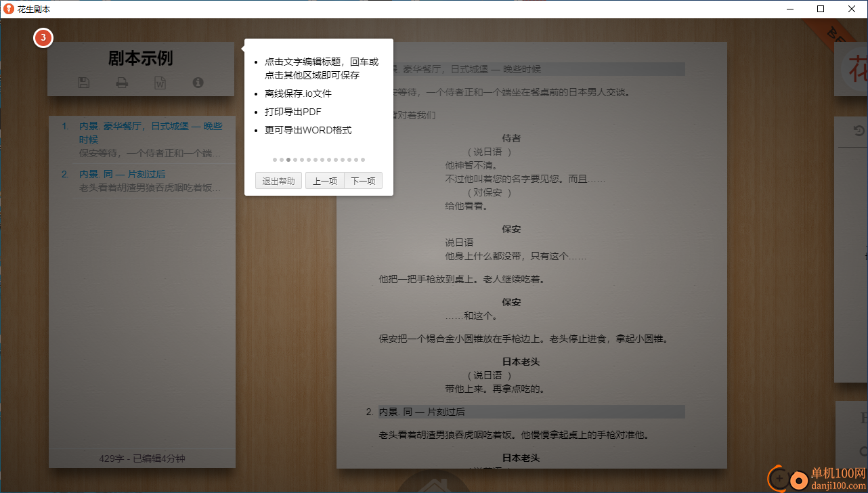Click the character name 侍者 in script
Screen dimensions: 868x493
[x=511, y=138]
